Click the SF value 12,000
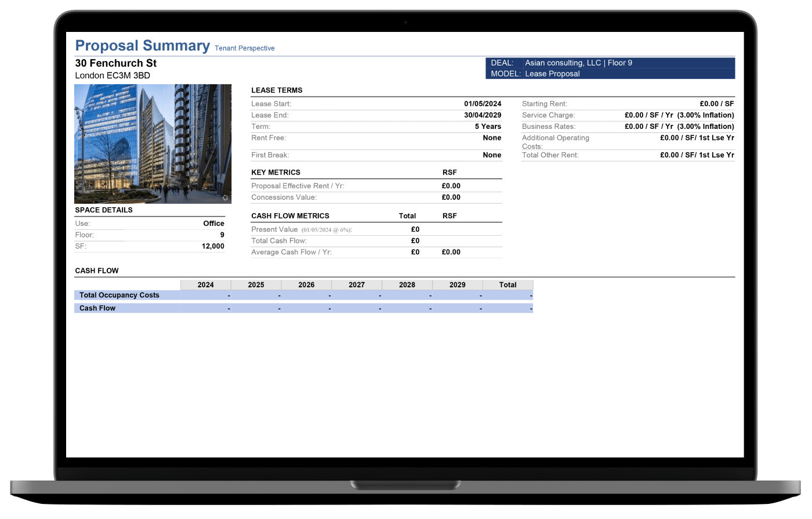The height and width of the screenshot is (519, 812). coord(213,246)
